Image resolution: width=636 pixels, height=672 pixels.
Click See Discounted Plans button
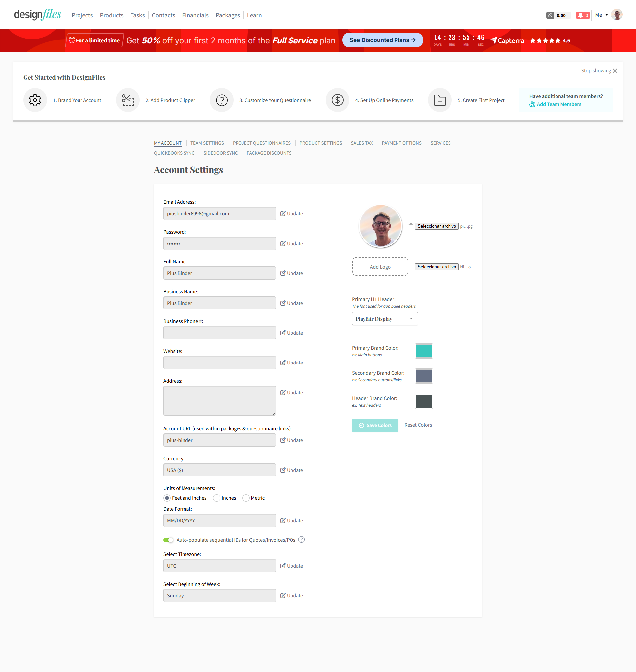point(382,40)
